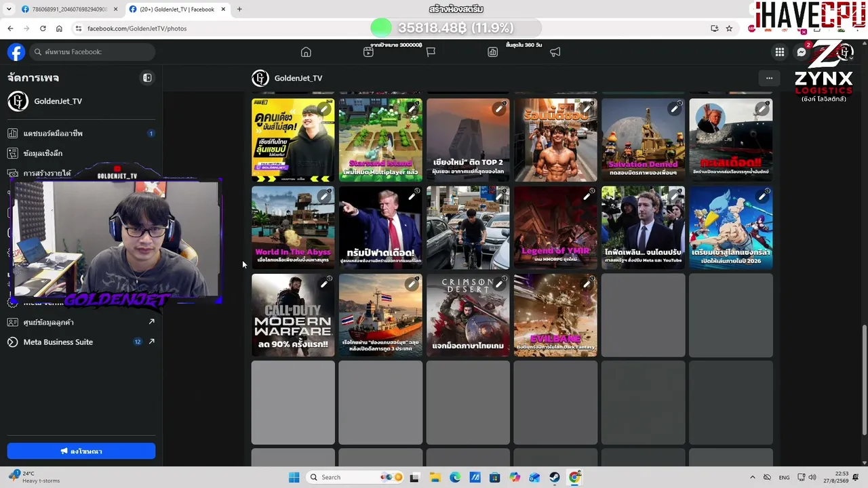868x488 pixels.
Task: Edit the Starsand Island photo via pencil icon
Action: [412, 109]
